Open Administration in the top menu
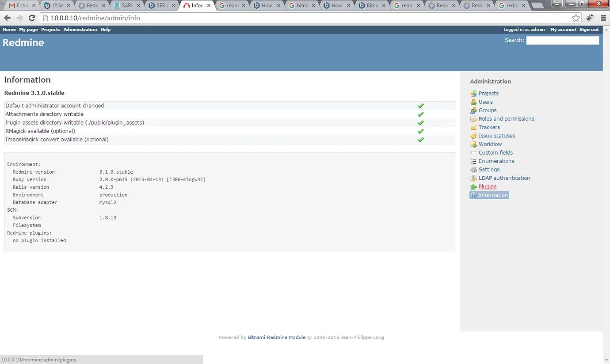The height and width of the screenshot is (364, 610). click(80, 30)
